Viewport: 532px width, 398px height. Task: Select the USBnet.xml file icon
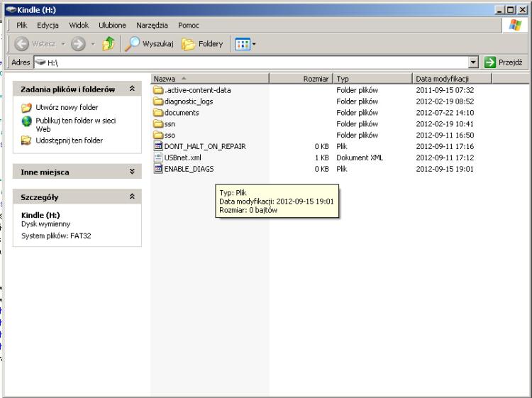(158, 157)
